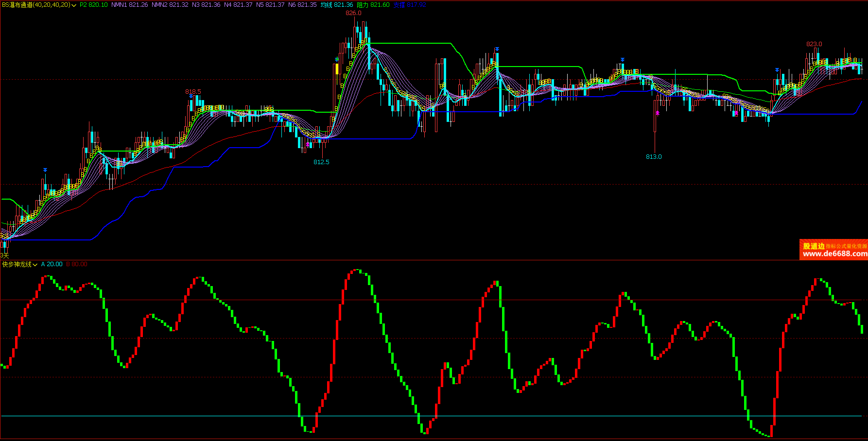The width and height of the screenshot is (868, 441).
Task: Select the yellow highlighted candlestick
Action: click(x=337, y=69)
